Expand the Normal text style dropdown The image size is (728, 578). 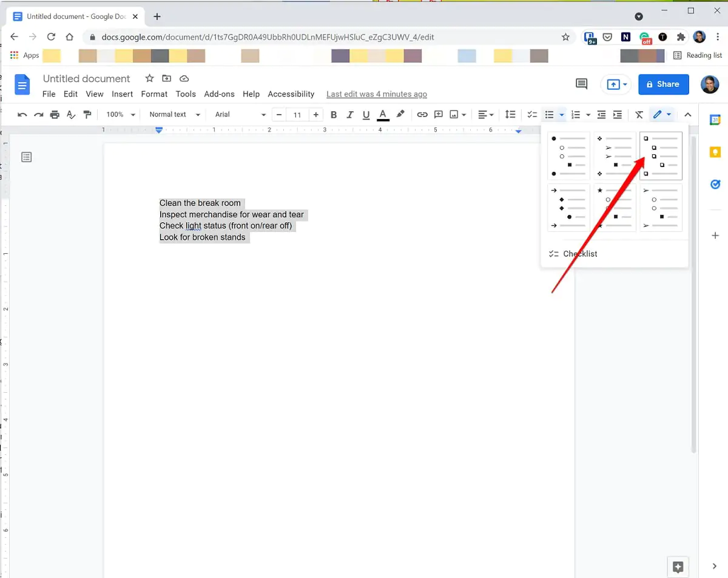click(x=175, y=115)
